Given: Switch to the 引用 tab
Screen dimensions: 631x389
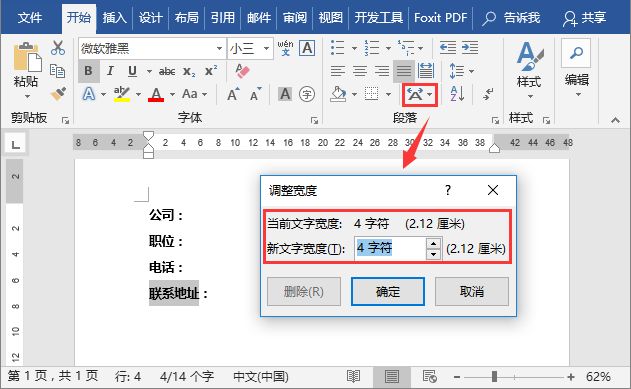Looking at the screenshot, I should [x=223, y=18].
